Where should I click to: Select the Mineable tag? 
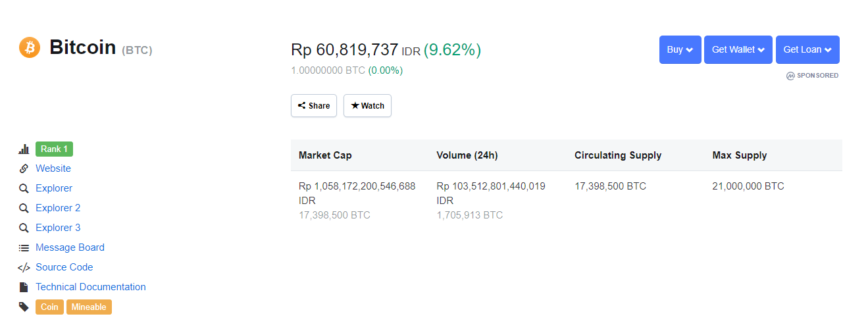pyautogui.click(x=89, y=307)
